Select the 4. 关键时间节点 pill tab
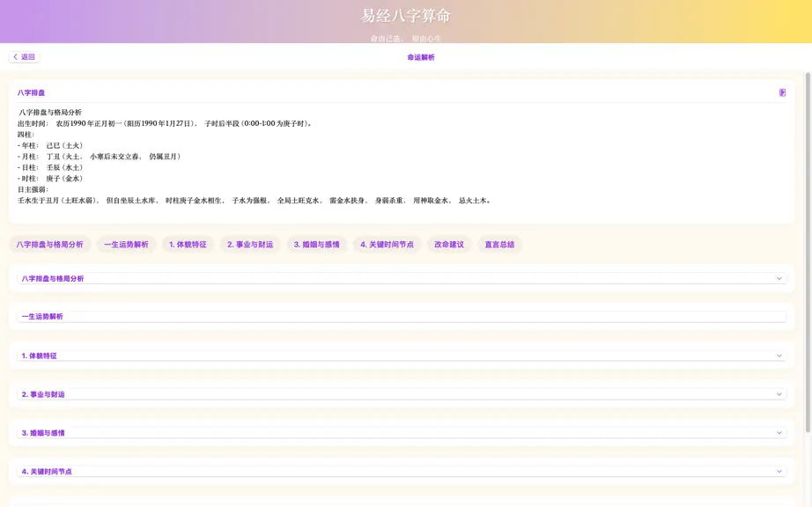 pyautogui.click(x=387, y=244)
